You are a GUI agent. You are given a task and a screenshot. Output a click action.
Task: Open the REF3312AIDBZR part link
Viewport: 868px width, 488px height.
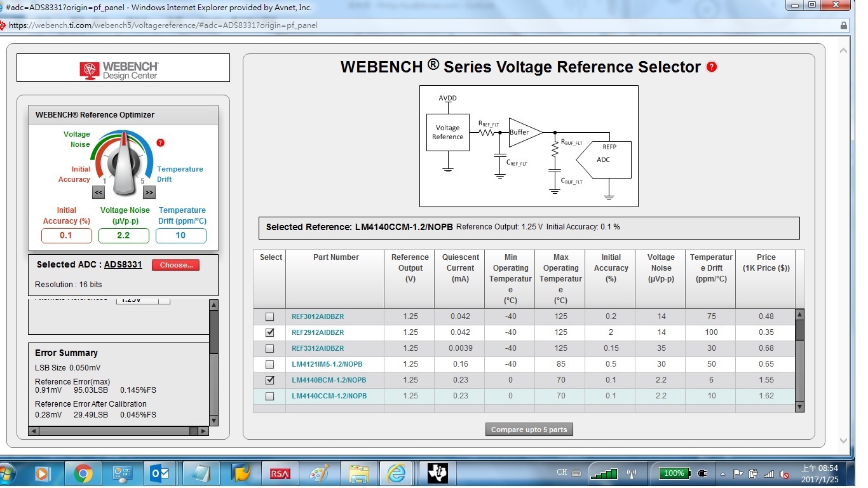pos(318,348)
